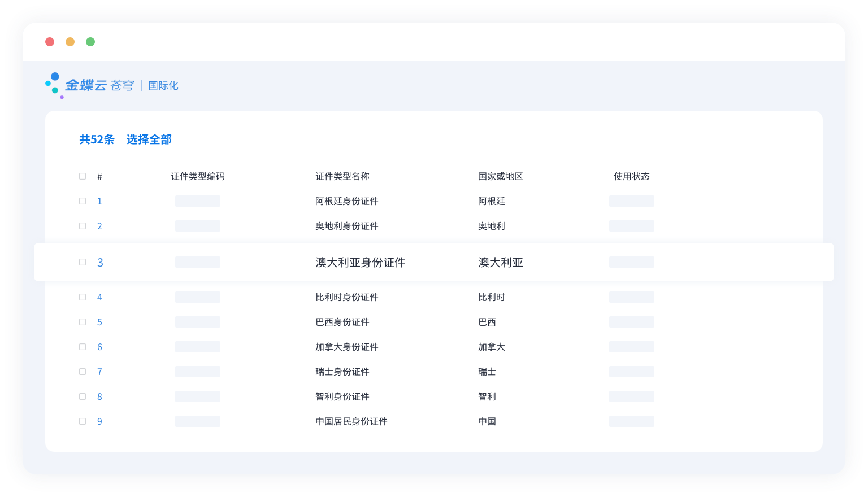Click the 智利 country cell
This screenshot has height=497, width=868.
point(487,396)
